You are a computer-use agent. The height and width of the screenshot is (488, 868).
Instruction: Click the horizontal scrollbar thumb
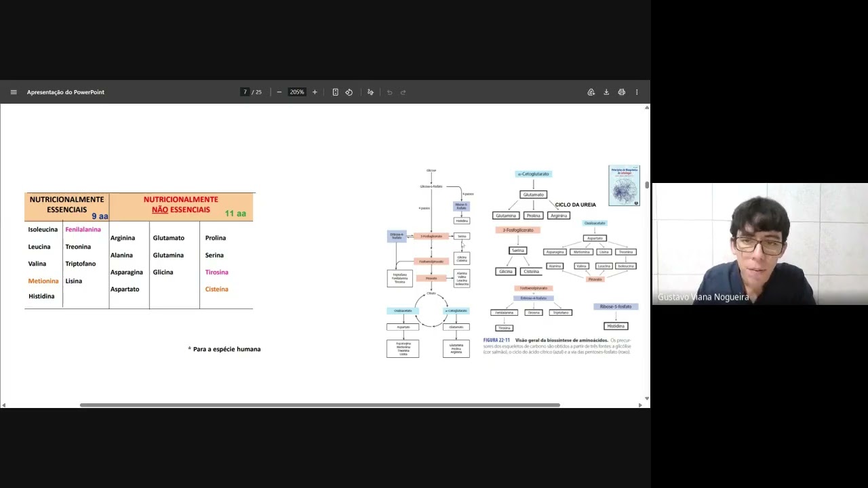pos(320,405)
